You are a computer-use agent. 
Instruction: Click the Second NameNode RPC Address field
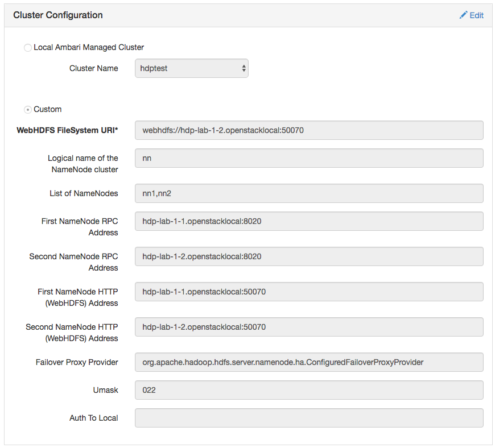(x=309, y=256)
